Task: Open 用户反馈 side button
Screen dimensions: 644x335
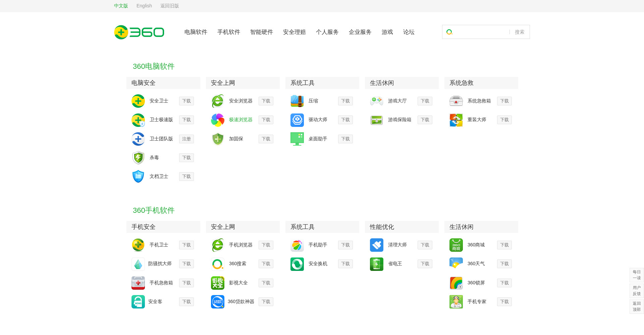Action: coord(637,291)
